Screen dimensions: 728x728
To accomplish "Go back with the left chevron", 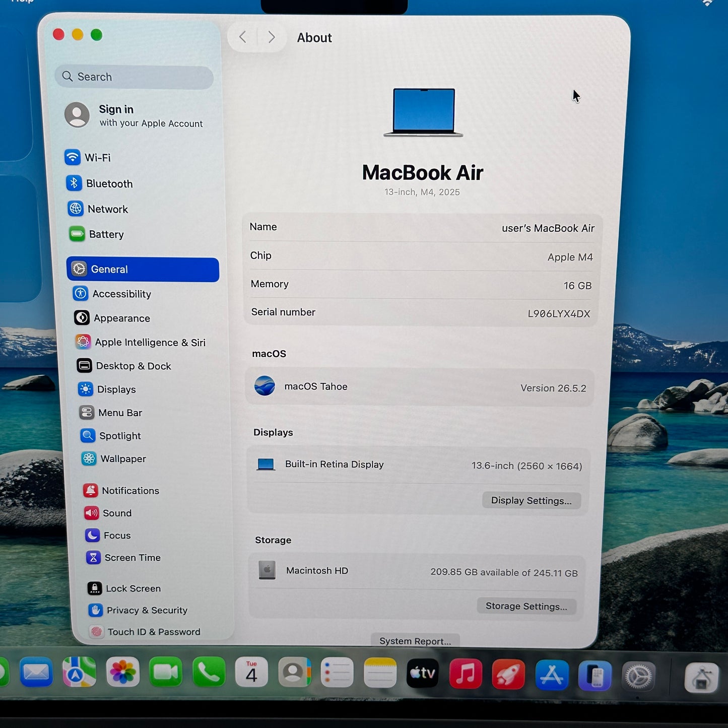I will (243, 37).
